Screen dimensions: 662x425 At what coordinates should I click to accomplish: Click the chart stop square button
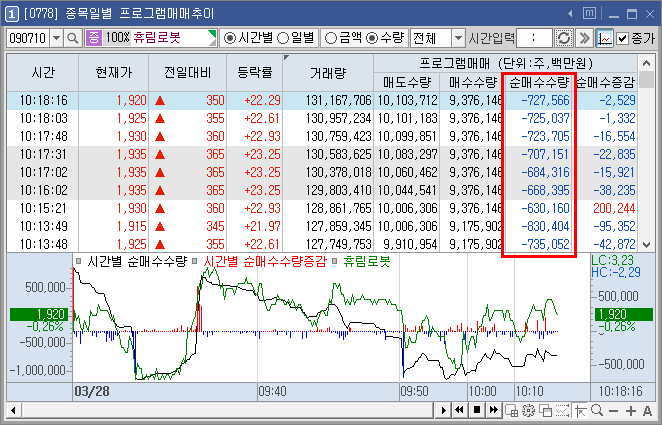[x=477, y=410]
